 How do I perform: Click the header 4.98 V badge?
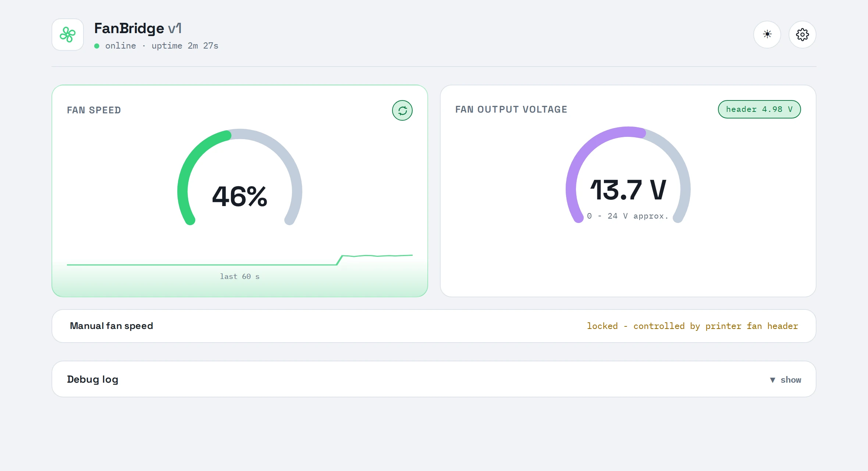tap(759, 109)
